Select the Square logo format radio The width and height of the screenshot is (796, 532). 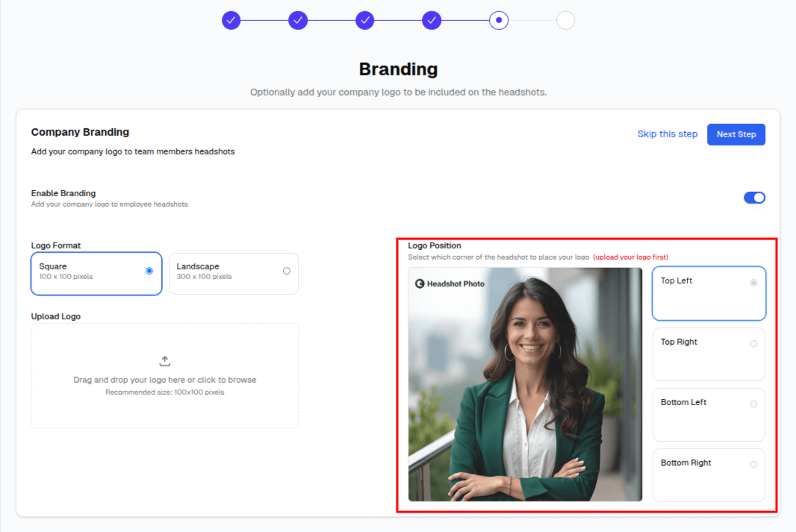tap(149, 271)
